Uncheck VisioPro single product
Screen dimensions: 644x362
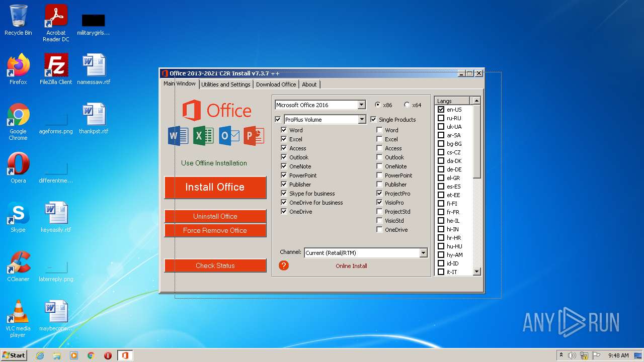click(x=379, y=202)
